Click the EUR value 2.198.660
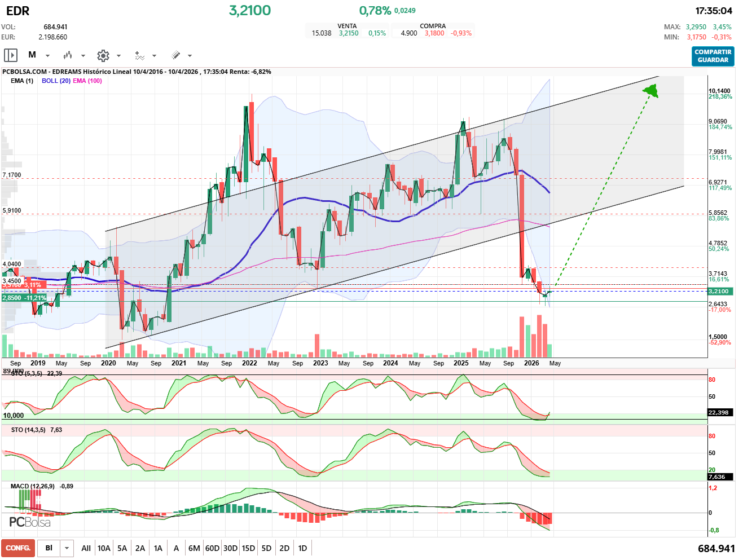The height and width of the screenshot is (560, 743). click(x=53, y=37)
